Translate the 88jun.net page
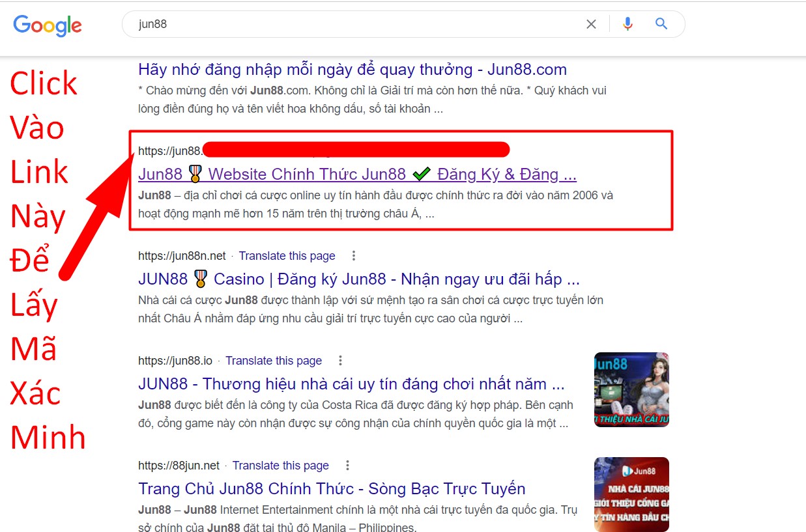 280,465
